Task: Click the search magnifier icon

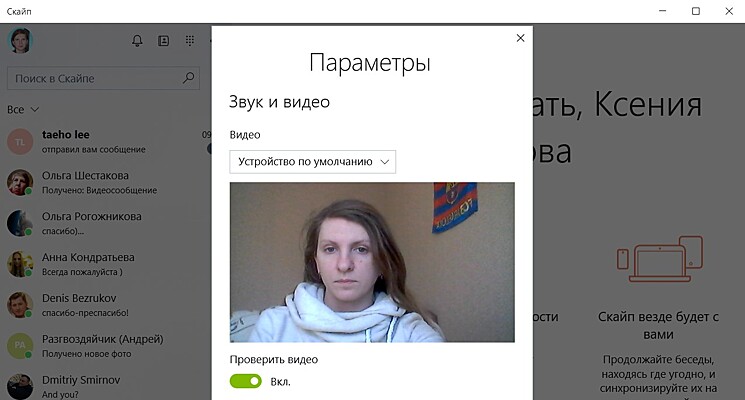Action: [x=189, y=78]
